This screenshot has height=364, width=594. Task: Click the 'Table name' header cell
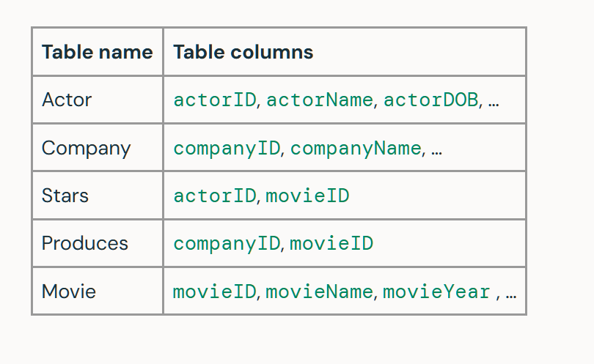pos(98,52)
